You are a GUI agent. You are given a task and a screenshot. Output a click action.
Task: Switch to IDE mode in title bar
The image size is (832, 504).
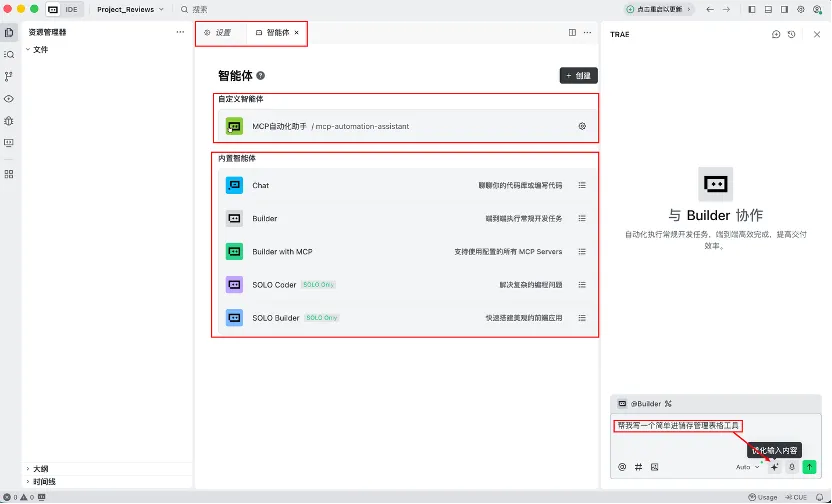tap(72, 10)
